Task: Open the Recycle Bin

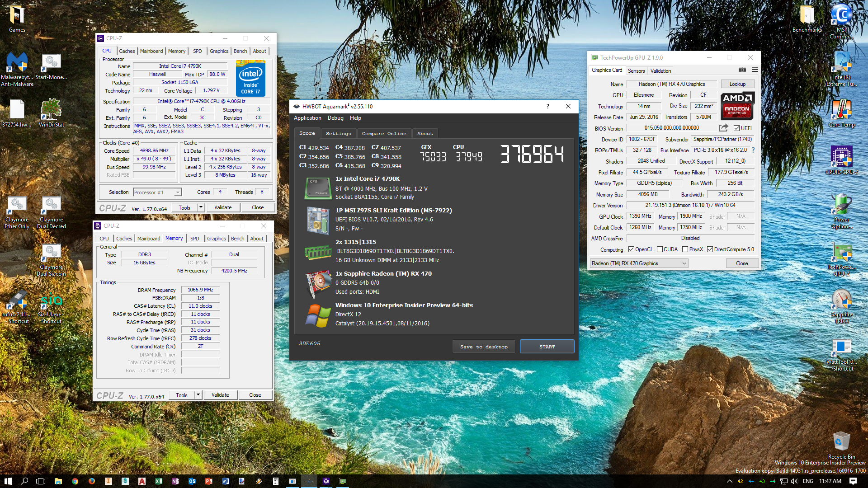Action: 841,445
